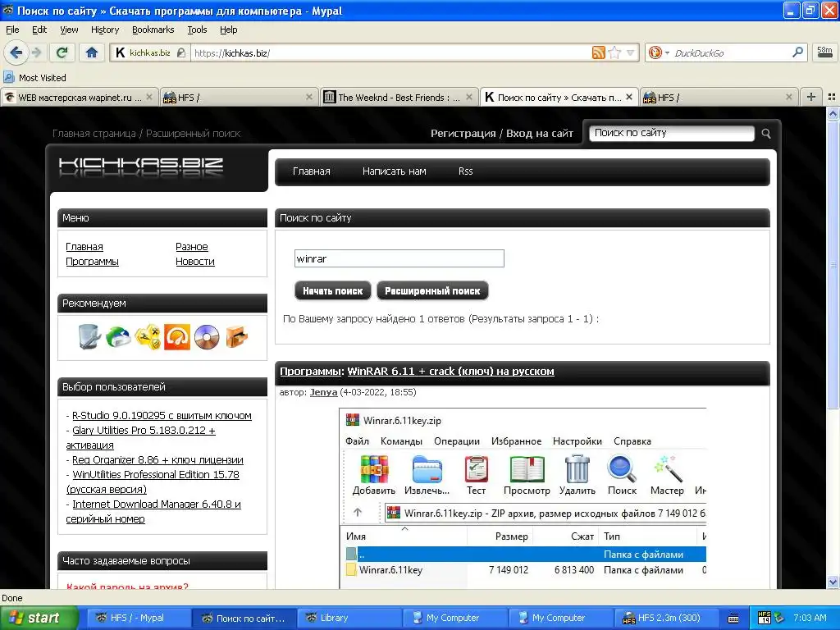Image resolution: width=840 pixels, height=630 pixels.
Task: Open the History menu
Action: (x=104, y=30)
